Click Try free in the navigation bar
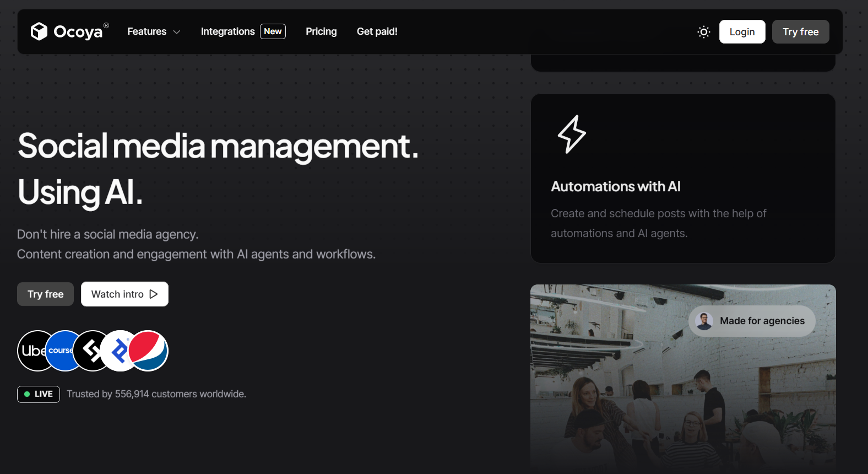The image size is (868, 474). [800, 32]
